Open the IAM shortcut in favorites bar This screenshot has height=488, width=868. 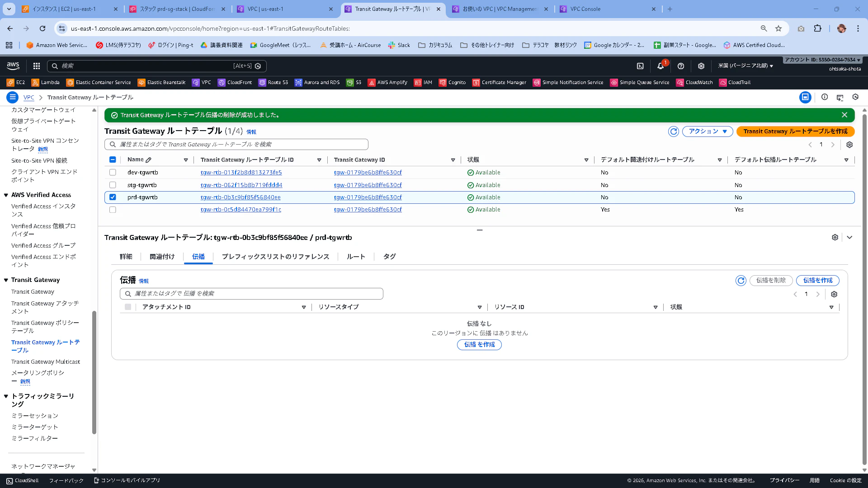tap(423, 82)
